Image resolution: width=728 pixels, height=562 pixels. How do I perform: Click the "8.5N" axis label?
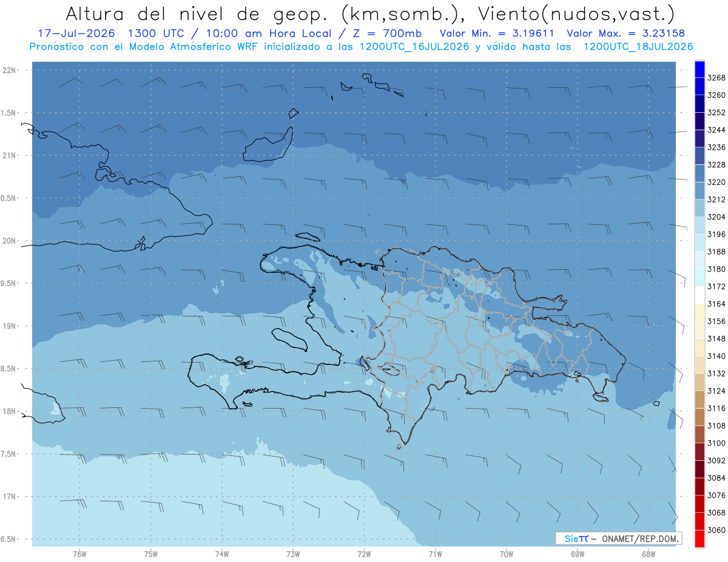8,369
